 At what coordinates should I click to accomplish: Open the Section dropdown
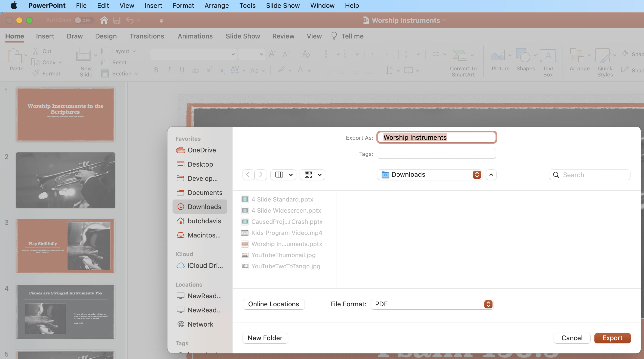[x=120, y=73]
